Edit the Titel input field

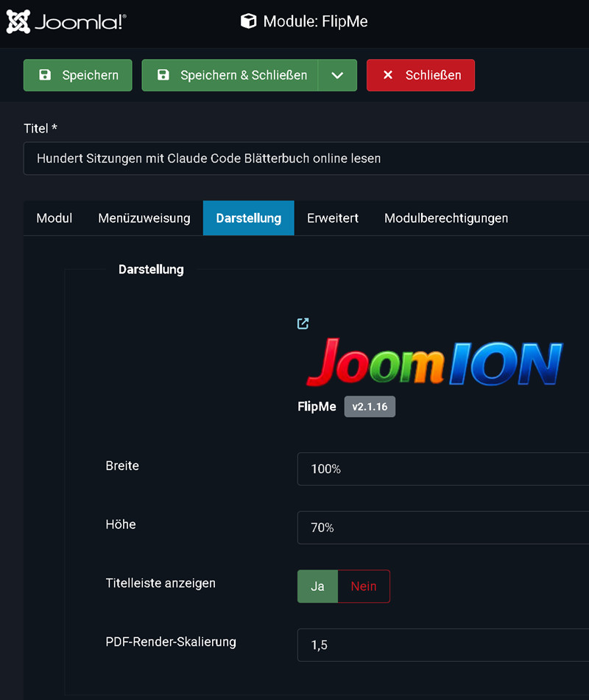pyautogui.click(x=306, y=158)
